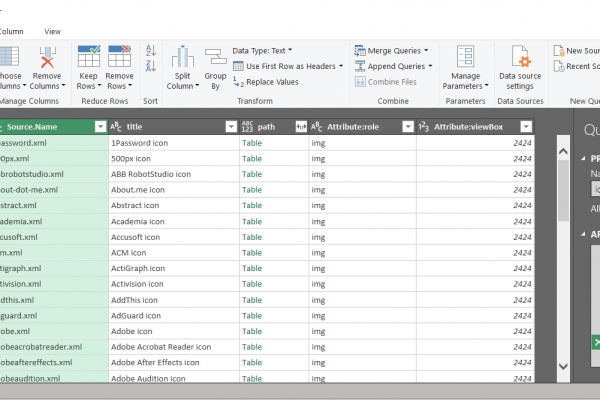Select the 'Academia icon' cell
The width and height of the screenshot is (600, 400).
174,222
